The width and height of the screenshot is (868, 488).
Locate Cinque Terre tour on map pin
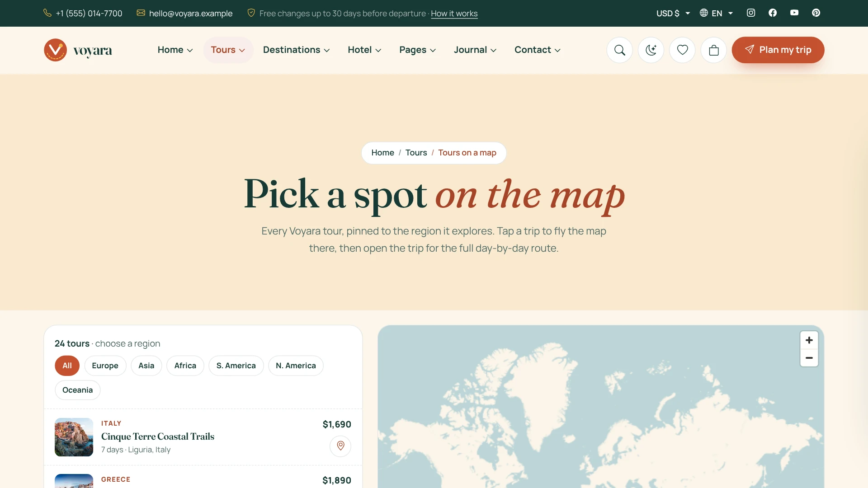click(340, 446)
